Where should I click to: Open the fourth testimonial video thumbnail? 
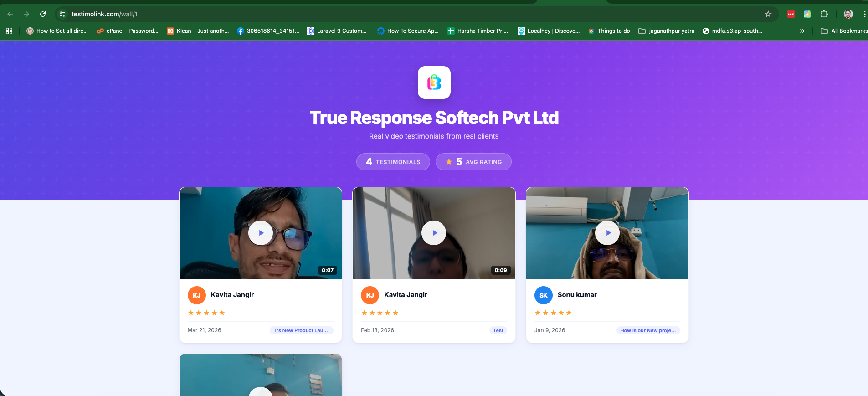click(x=261, y=375)
